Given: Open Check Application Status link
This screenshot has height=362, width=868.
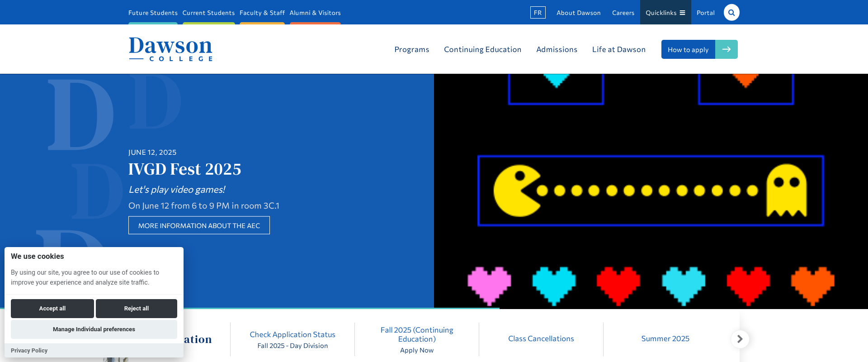Looking at the screenshot, I should pos(292,334).
